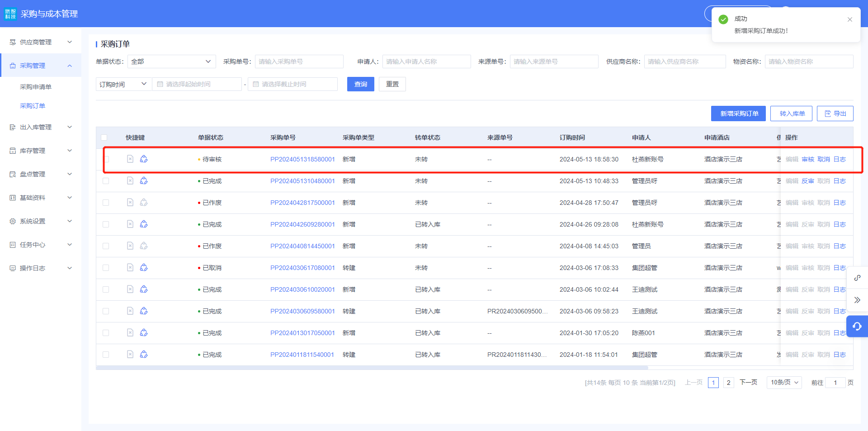Check the row checkbox for PP2024040814450001

pyautogui.click(x=106, y=246)
